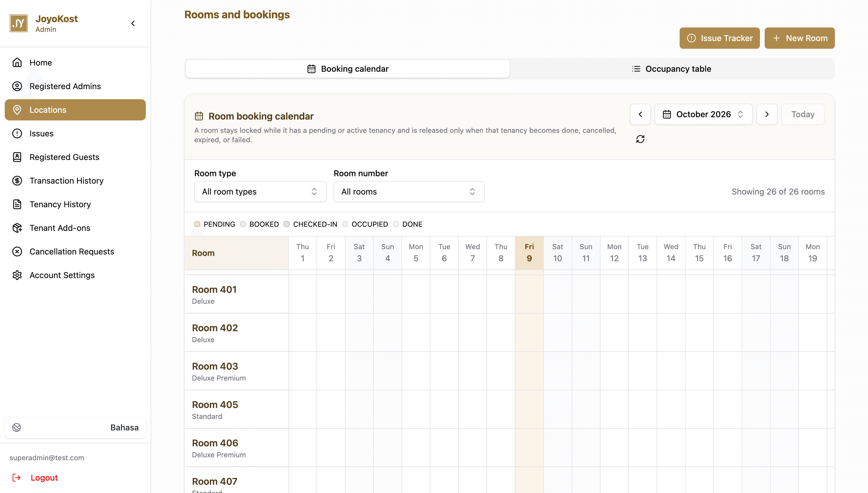Jump to Today in the calendar
868x493 pixels.
[x=803, y=114]
